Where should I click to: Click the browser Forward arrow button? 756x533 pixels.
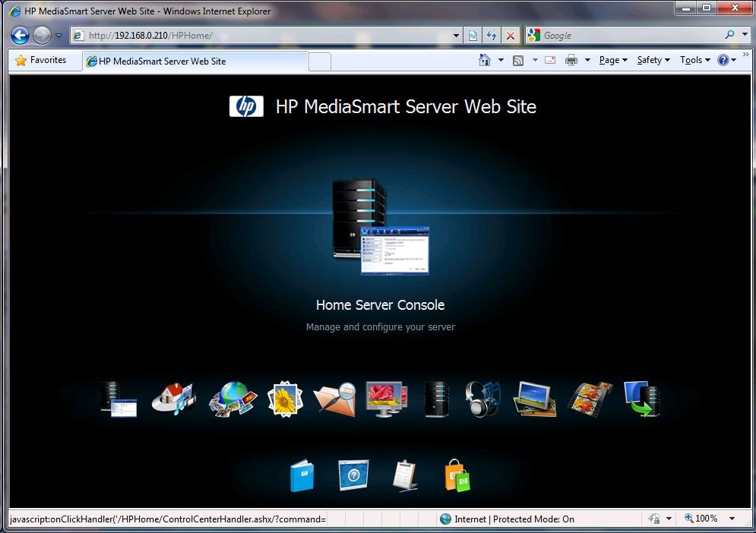[x=42, y=35]
